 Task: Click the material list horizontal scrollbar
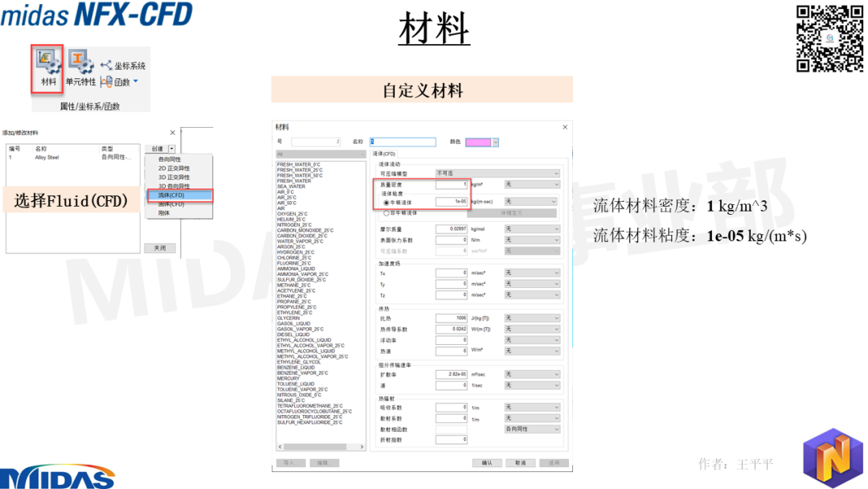click(316, 446)
